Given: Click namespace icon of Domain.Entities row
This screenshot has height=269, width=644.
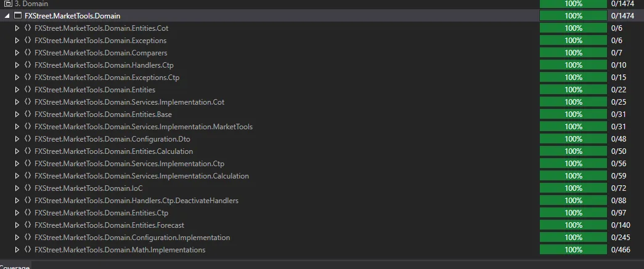Looking at the screenshot, I should [x=28, y=90].
